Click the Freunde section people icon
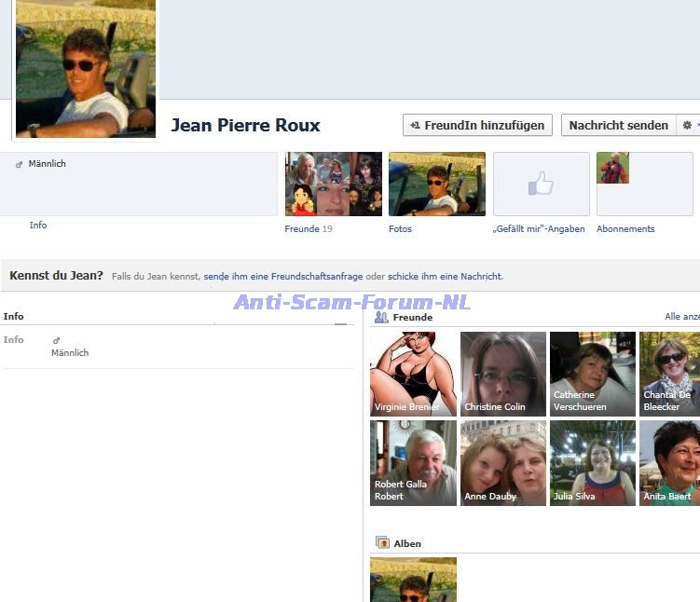This screenshot has height=602, width=700. [x=381, y=317]
